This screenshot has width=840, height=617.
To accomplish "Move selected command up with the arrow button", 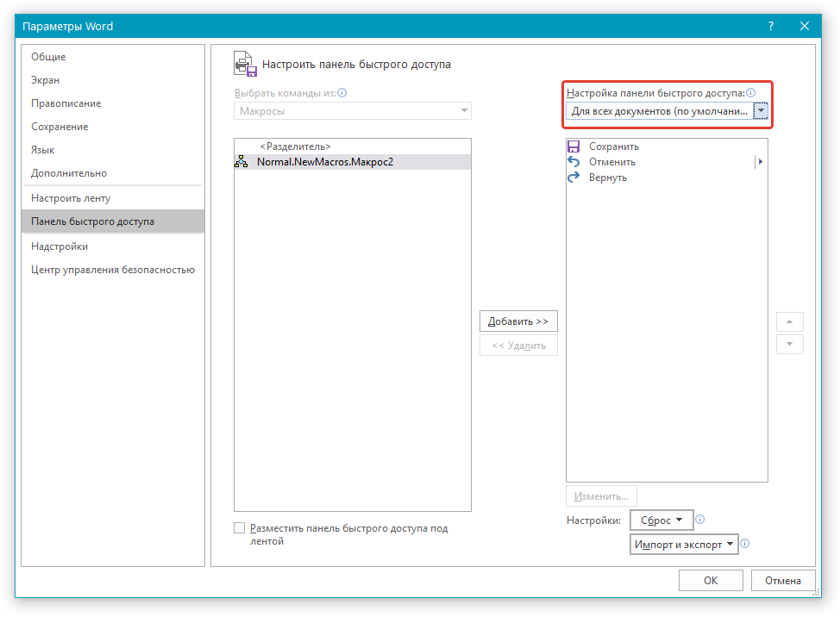I will [789, 321].
